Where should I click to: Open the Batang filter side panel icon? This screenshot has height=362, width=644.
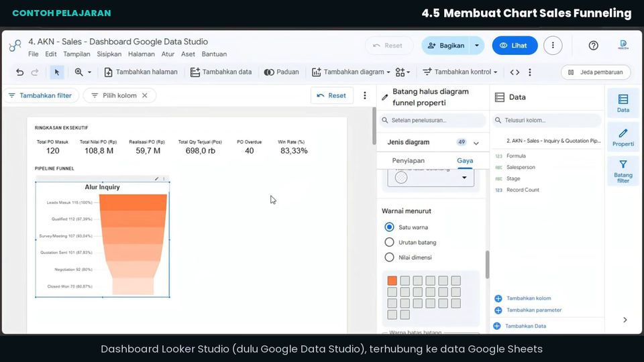click(623, 171)
